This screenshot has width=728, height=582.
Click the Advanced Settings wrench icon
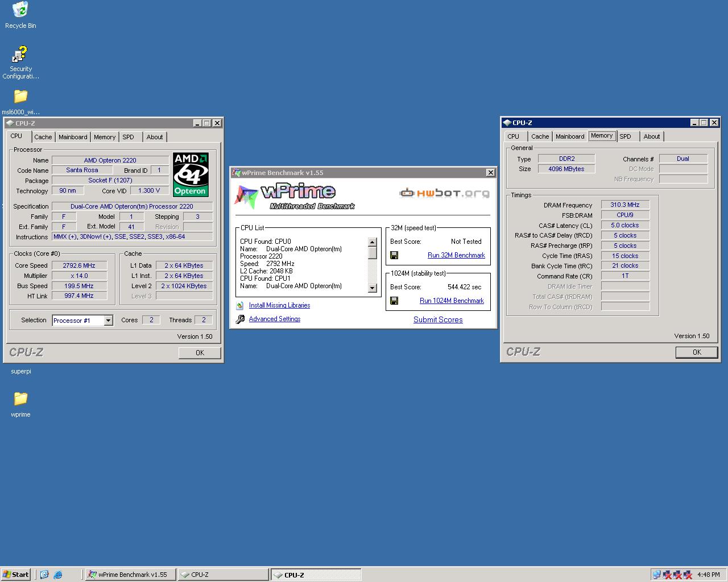click(x=240, y=319)
